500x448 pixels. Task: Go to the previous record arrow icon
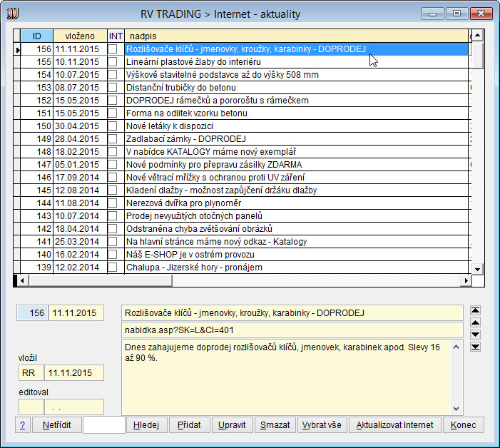click(x=475, y=322)
